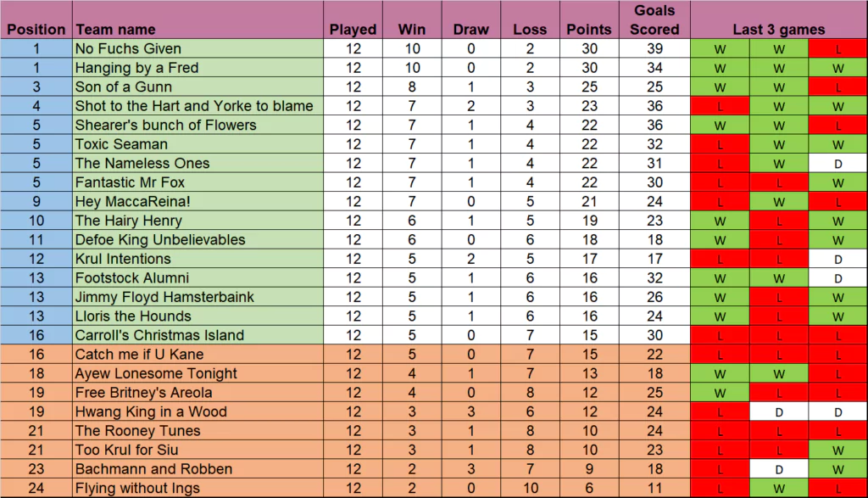The image size is (868, 498).
Task: Select 'Catch me if U Kane' cell
Action: (139, 354)
